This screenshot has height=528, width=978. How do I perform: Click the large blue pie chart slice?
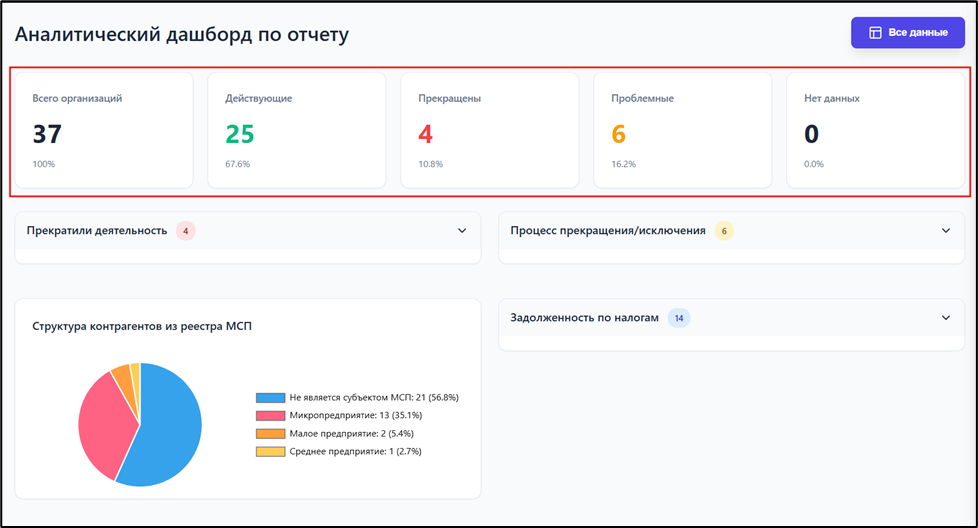[170, 430]
